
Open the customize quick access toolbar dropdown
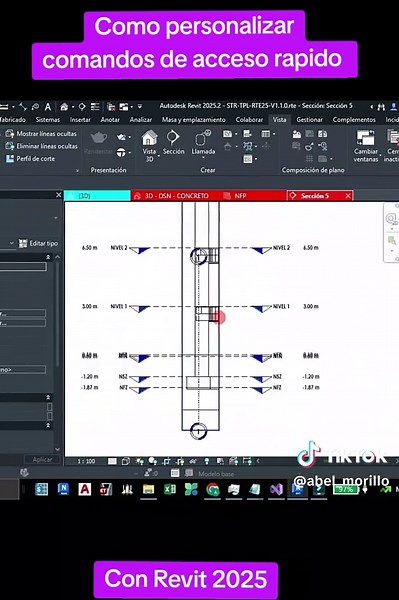coord(140,106)
